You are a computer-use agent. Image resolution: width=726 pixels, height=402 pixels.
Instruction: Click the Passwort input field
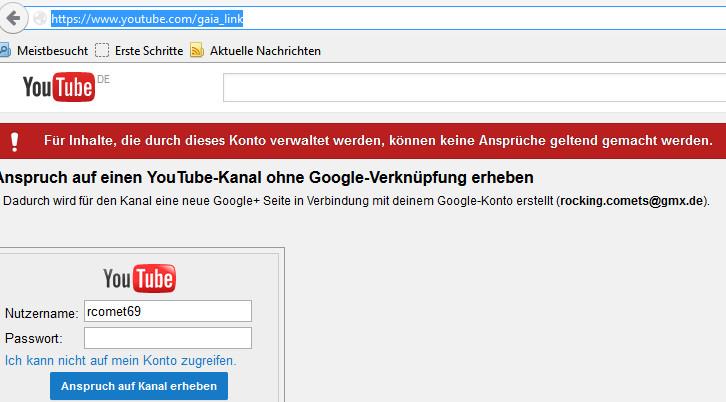168,338
